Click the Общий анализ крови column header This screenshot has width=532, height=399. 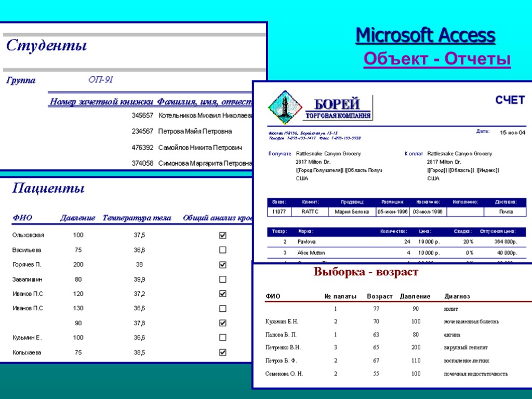click(x=218, y=218)
